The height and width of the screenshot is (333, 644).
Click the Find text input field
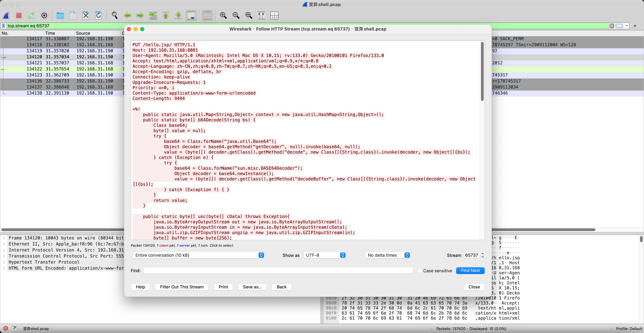(278, 270)
